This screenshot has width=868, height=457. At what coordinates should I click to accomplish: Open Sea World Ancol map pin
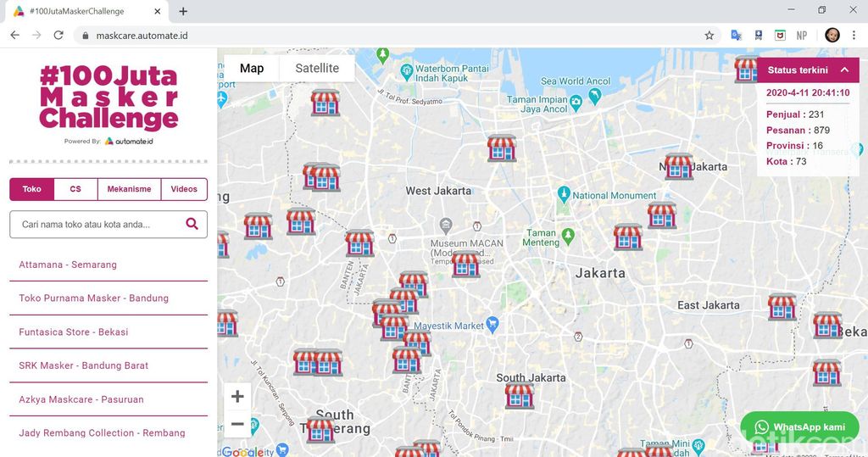595,96
